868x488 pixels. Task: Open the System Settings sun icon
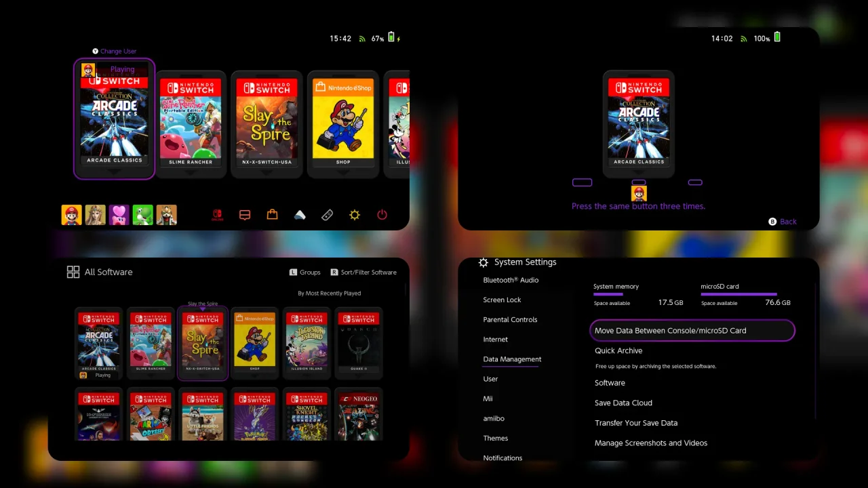point(355,215)
